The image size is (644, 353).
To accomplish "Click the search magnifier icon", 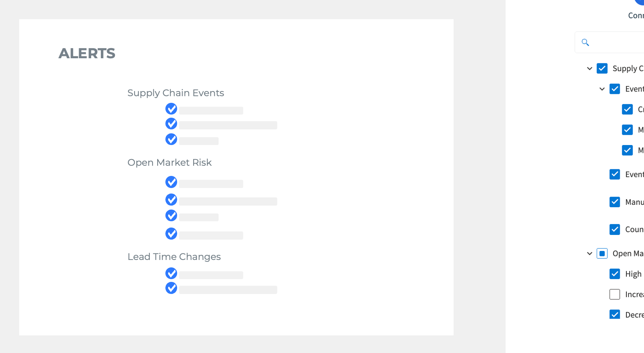I will (x=585, y=42).
